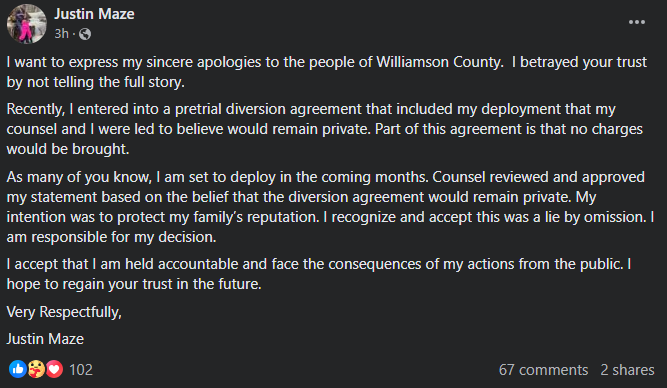Image resolution: width=667 pixels, height=388 pixels.
Task: Open the Justin Maze author name link
Action: (94, 14)
